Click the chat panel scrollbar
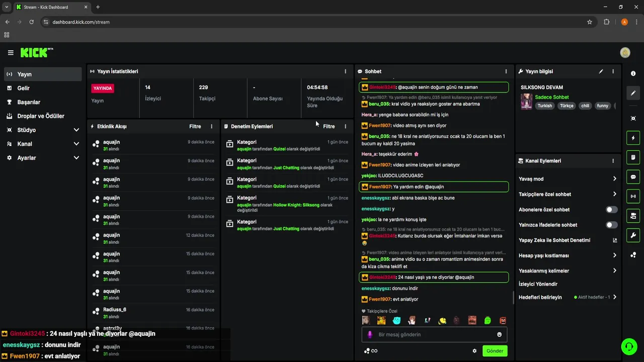Screen dimensions: 644x362 513,297
